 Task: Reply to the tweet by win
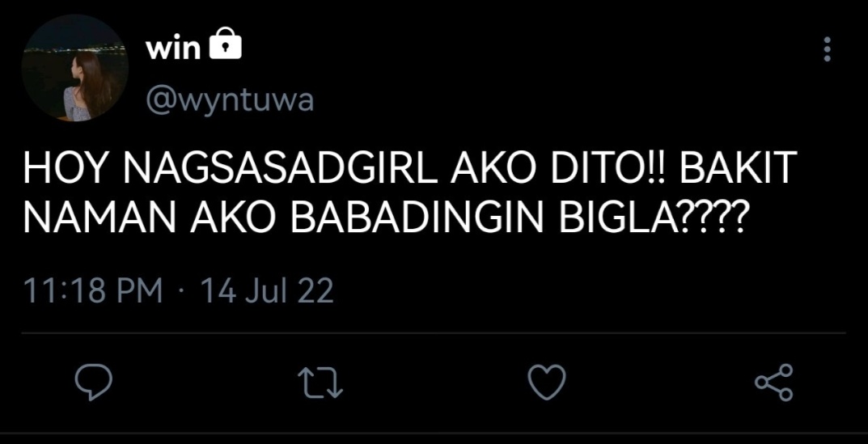coord(94,382)
